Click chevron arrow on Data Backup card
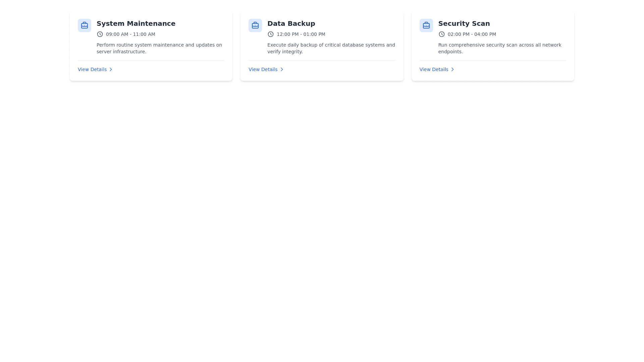This screenshot has width=644, height=362. [x=282, y=69]
